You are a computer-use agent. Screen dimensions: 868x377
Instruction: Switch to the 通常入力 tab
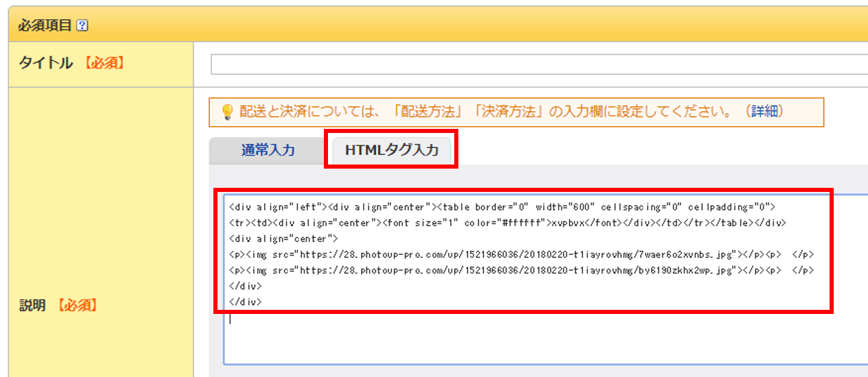point(268,150)
